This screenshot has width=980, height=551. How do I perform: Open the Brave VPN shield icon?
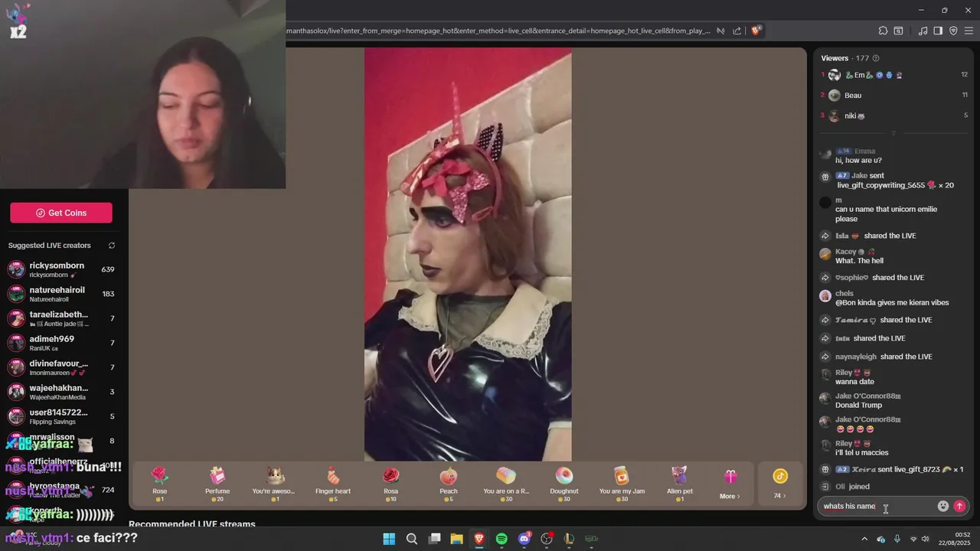pyautogui.click(x=953, y=31)
